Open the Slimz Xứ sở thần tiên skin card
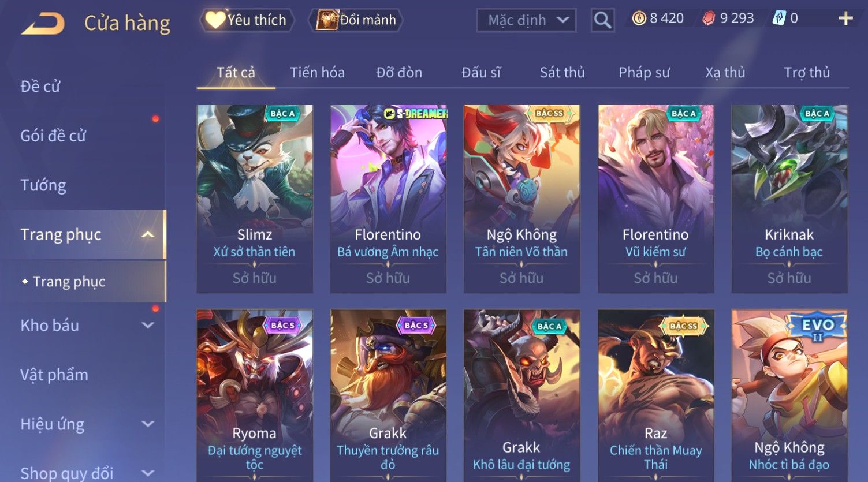 point(255,199)
